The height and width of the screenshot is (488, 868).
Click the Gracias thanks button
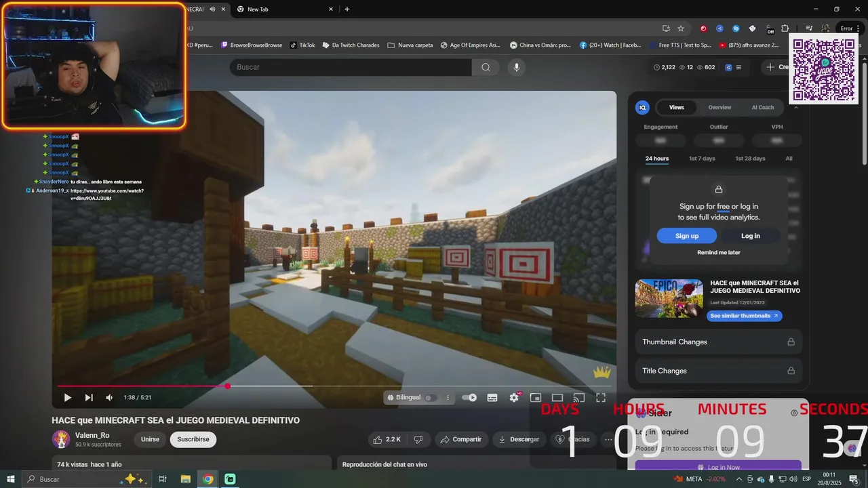572,439
